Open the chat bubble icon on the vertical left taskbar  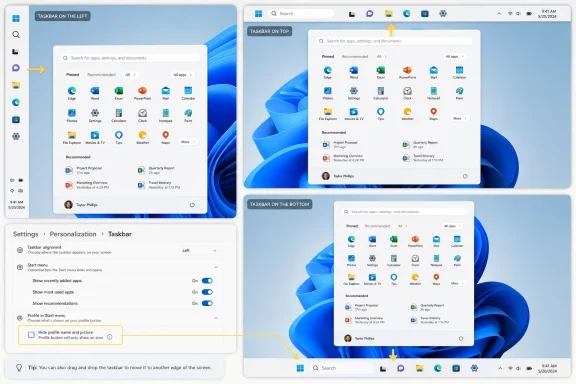tap(16, 68)
